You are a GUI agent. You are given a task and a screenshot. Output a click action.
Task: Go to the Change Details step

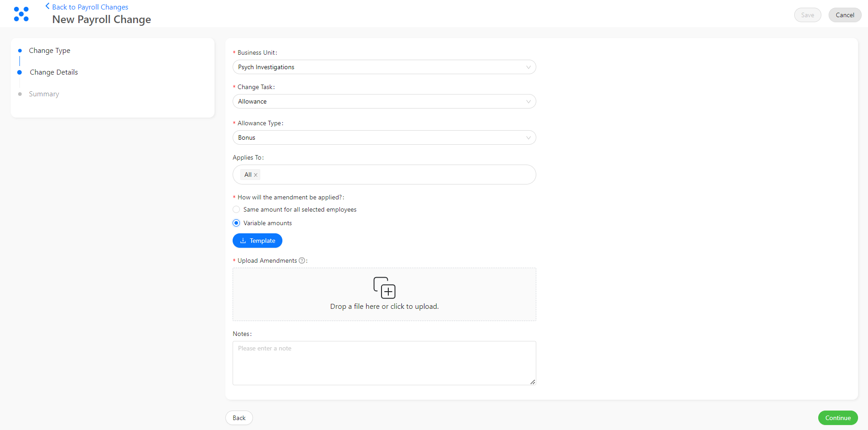54,72
